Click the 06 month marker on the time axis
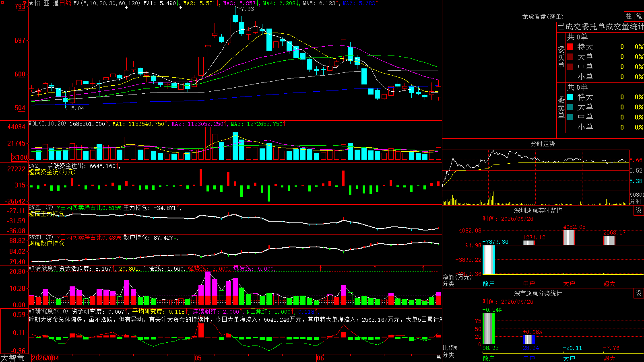This screenshot has width=644, height=362. [320, 358]
